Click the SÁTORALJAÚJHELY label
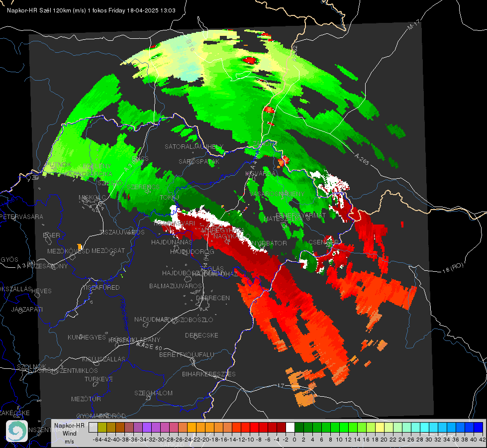The height and width of the screenshot is (448, 487). (x=194, y=146)
